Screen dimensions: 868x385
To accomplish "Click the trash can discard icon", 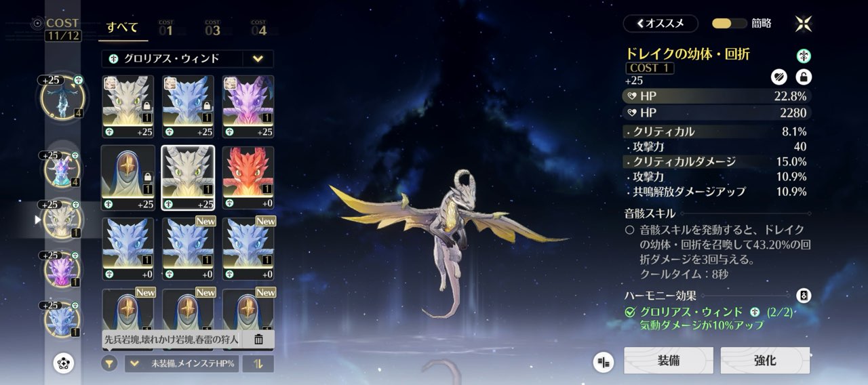I will [x=258, y=339].
